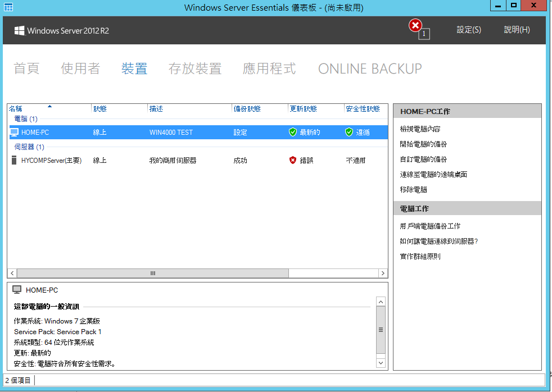Click 2 個項目 in the status bar
Image resolution: width=552 pixels, height=392 pixels.
tap(18, 380)
